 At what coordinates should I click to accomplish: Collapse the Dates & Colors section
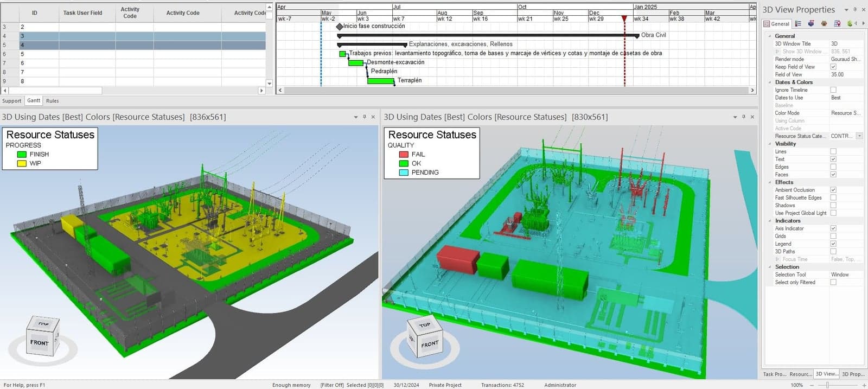(x=770, y=82)
